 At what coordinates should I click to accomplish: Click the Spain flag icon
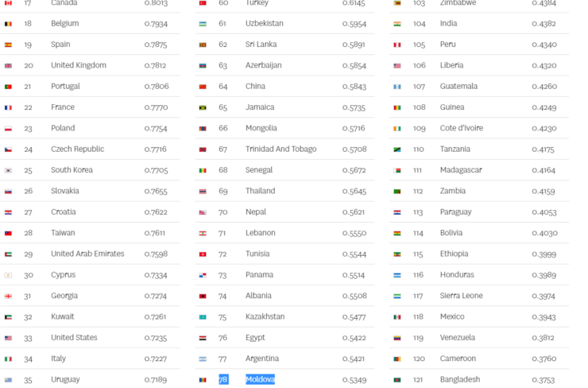click(8, 45)
